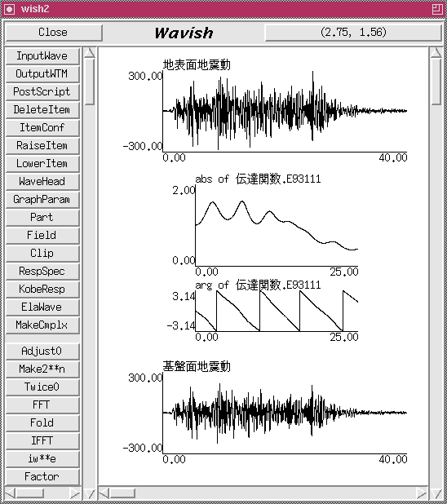Image resolution: width=447 pixels, height=504 pixels.
Task: Apply the IFFT operation
Action: tap(42, 440)
